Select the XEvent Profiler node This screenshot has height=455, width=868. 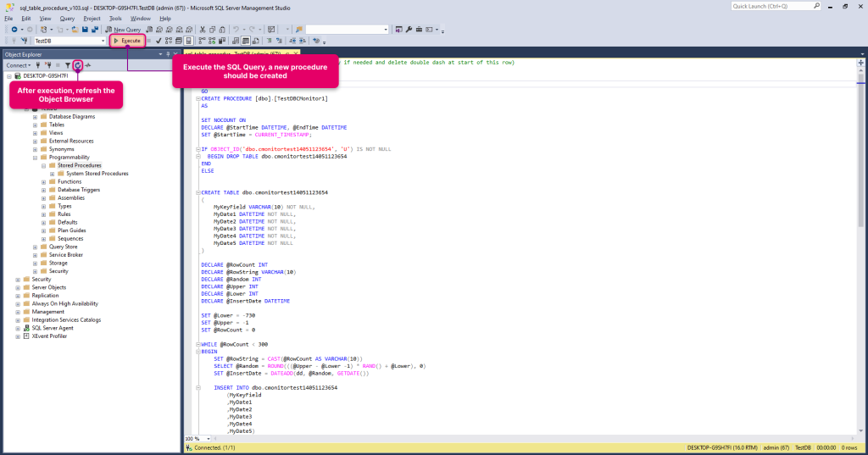[49, 336]
